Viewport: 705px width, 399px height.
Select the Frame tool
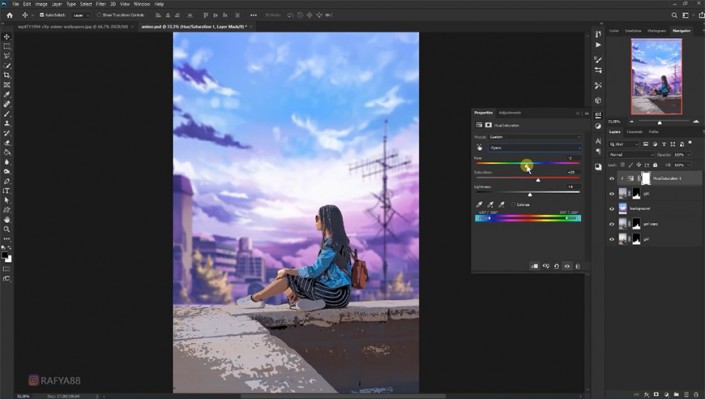(7, 85)
